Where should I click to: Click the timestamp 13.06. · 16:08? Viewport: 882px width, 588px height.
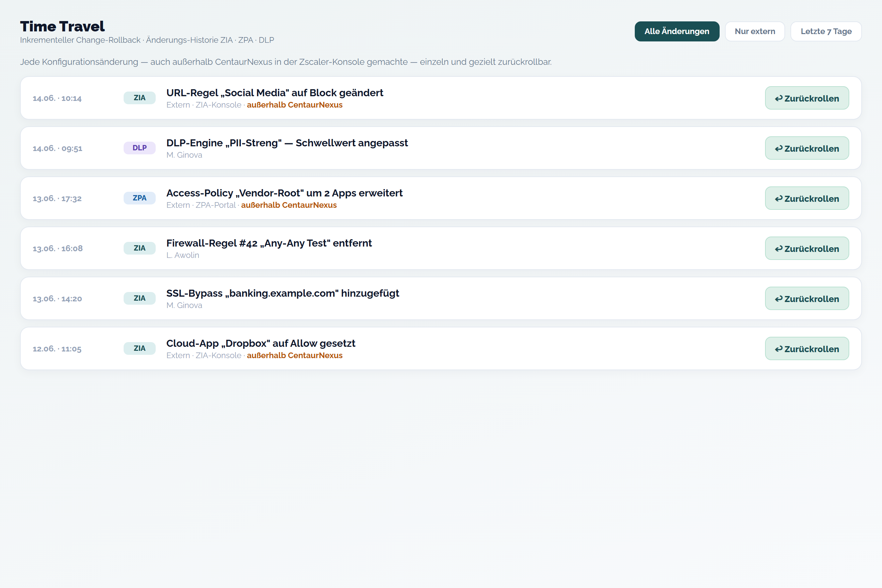58,249
